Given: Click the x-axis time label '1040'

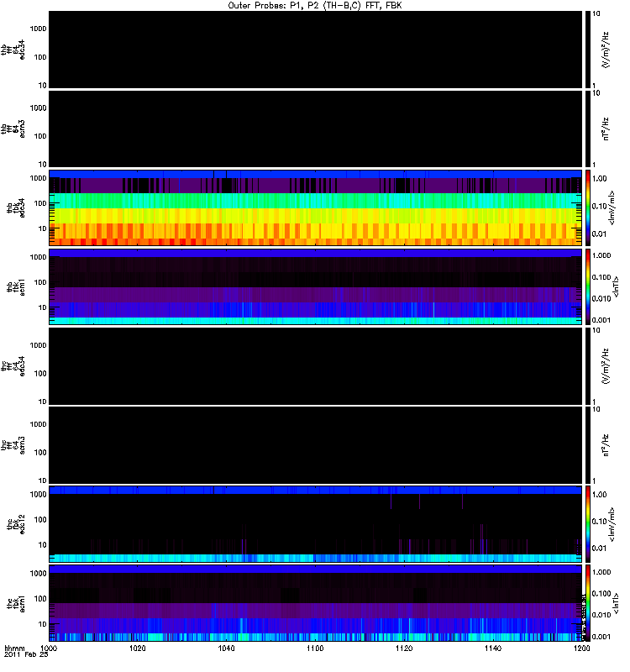Looking at the screenshot, I should tap(226, 648).
